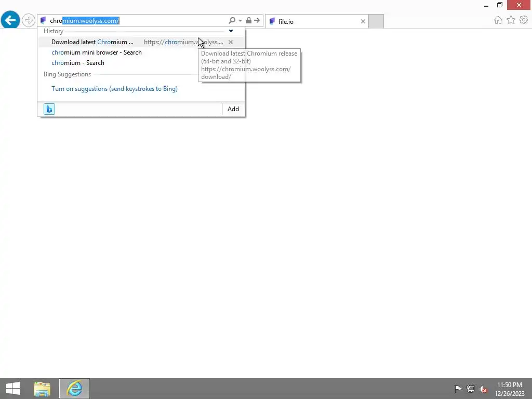Click the muted volume tray icon
The height and width of the screenshot is (399, 532).
(483, 389)
